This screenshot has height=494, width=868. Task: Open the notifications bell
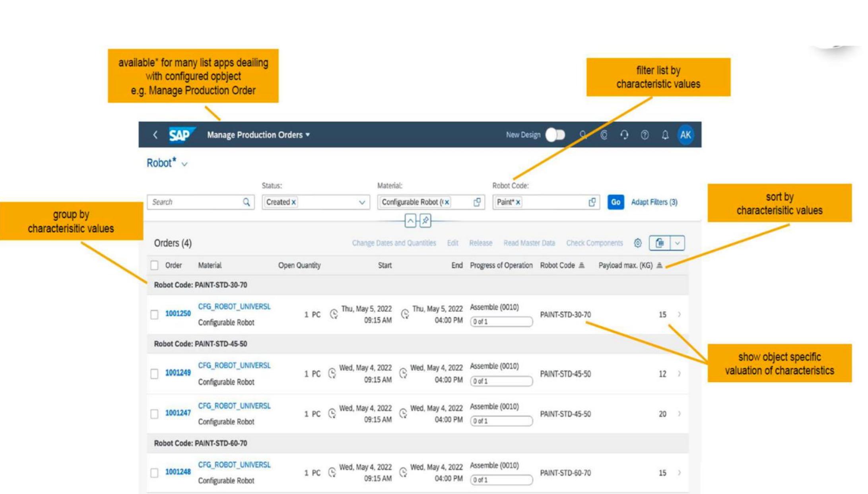(665, 135)
